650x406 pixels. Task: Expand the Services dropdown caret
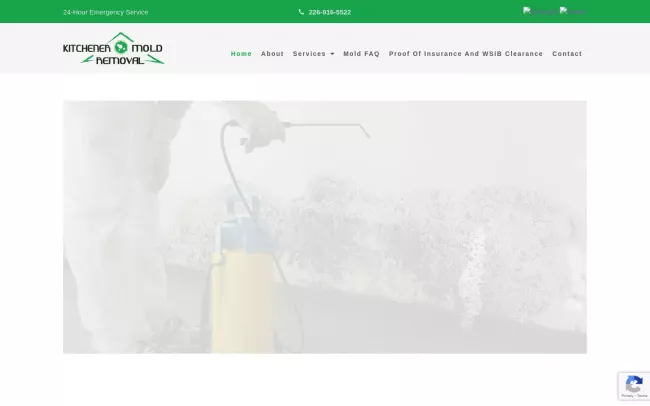coord(332,54)
